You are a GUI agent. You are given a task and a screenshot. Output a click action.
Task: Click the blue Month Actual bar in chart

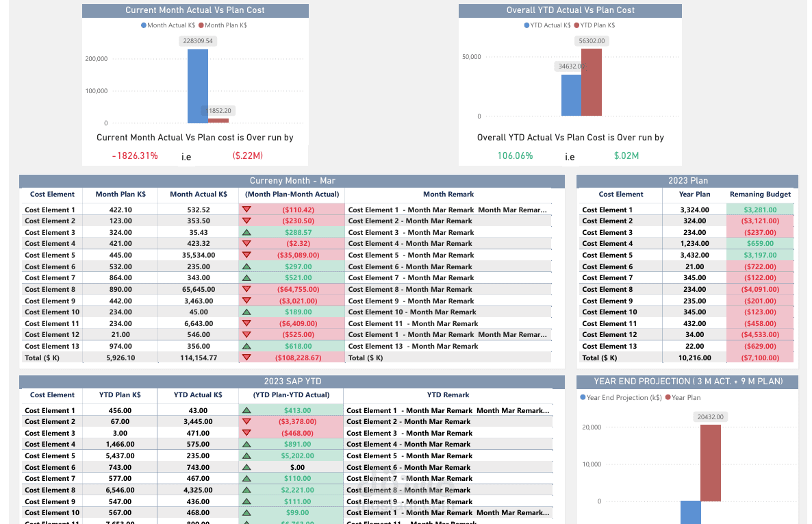[x=198, y=86]
